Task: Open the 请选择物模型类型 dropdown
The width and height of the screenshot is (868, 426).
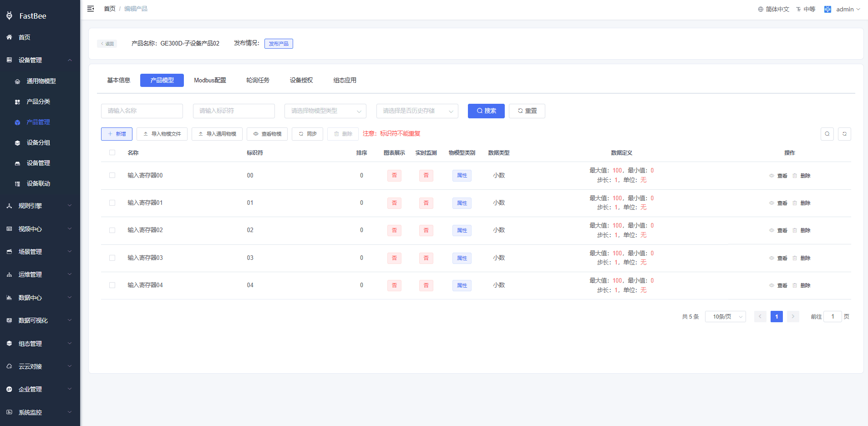Action: pos(325,111)
